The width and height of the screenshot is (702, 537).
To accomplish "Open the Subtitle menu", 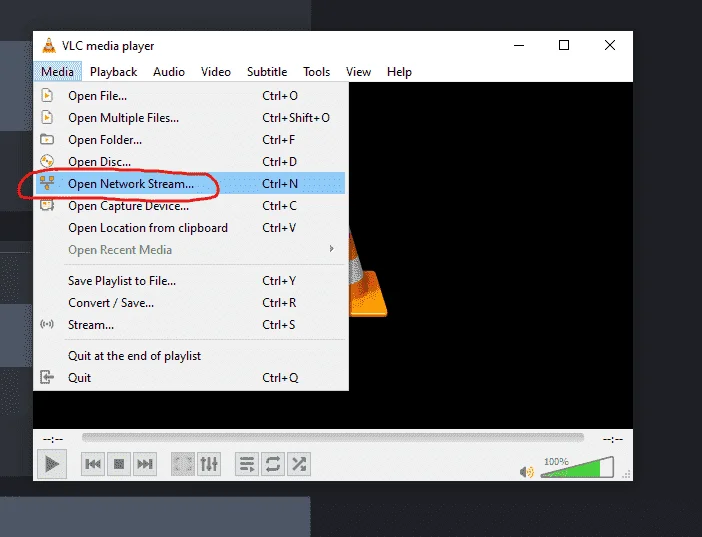I will click(267, 72).
